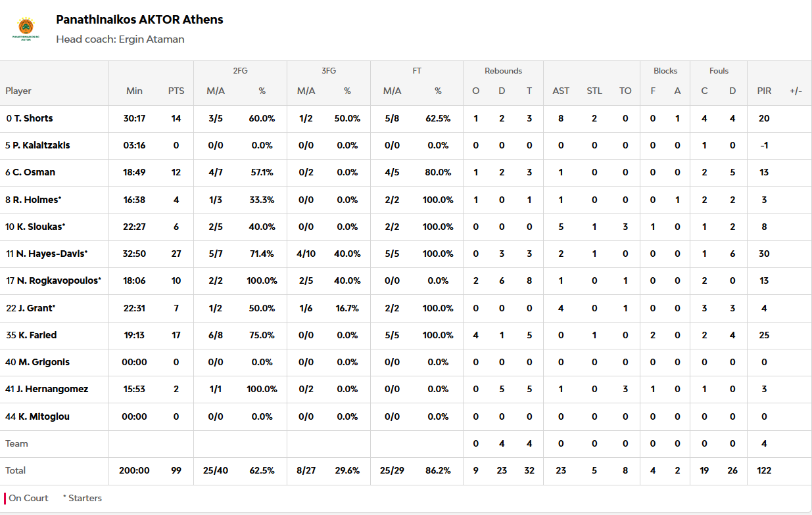Click the +/- column header
Image resolution: width=812 pixels, height=515 pixels.
pos(796,91)
